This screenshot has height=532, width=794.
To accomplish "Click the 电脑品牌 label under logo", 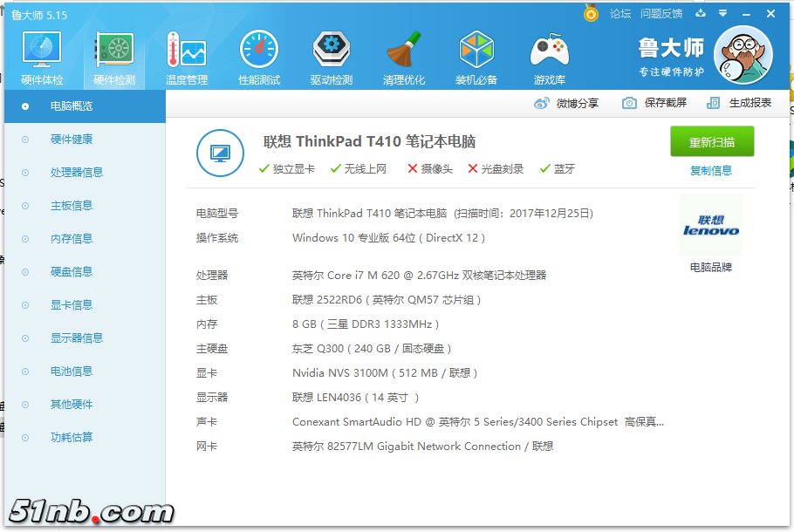I will (x=711, y=267).
